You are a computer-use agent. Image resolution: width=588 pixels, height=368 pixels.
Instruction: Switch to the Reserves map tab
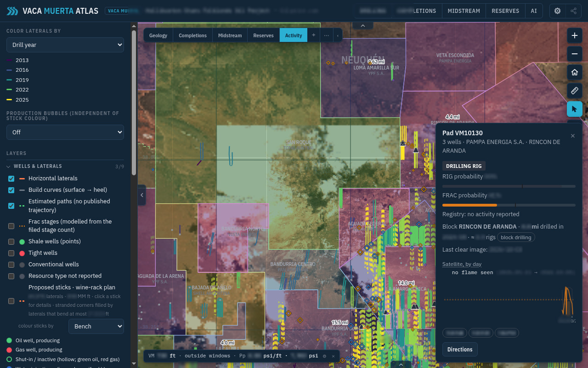click(x=264, y=35)
